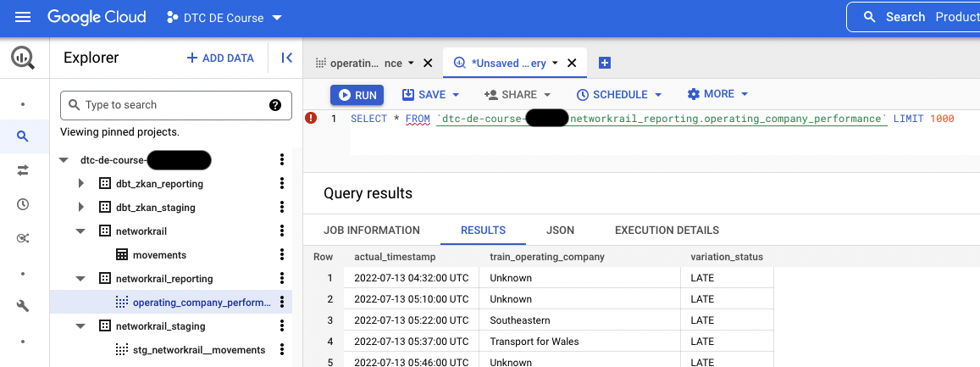Click the red error icon on line 1

coord(311,118)
